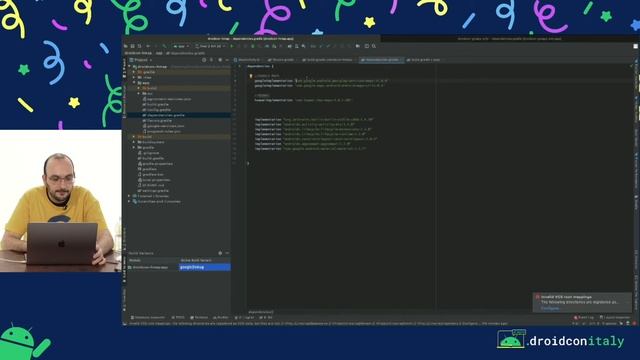
Task: Collapse the app module folder
Action: coord(134,82)
